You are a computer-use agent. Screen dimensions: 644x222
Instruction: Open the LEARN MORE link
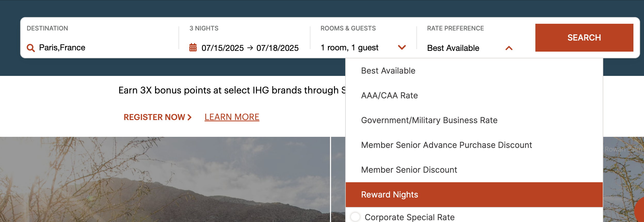(232, 117)
